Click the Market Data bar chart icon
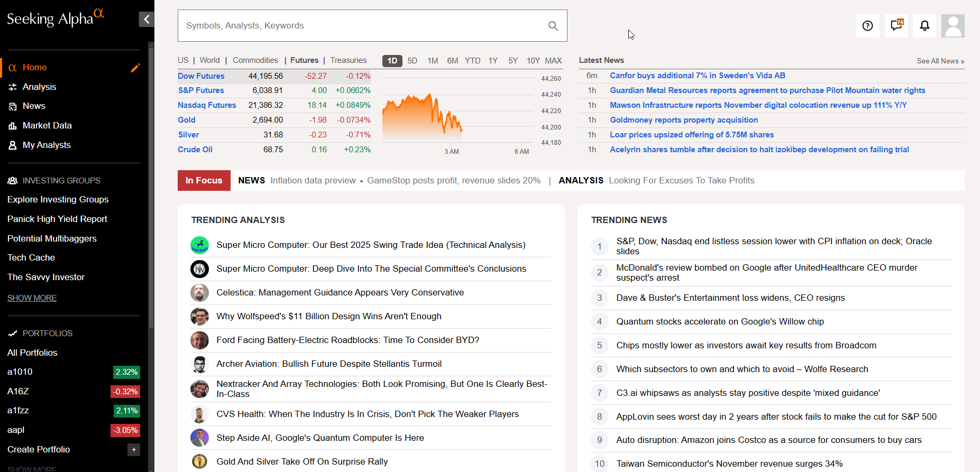The image size is (980, 472). coord(13,126)
